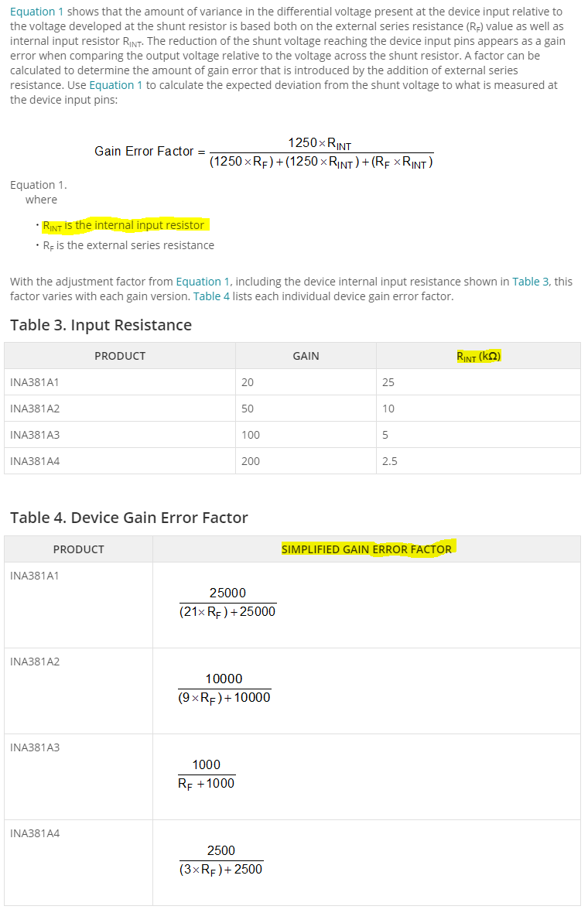Select the INA381A1 row in Table 3

pyautogui.click(x=292, y=382)
